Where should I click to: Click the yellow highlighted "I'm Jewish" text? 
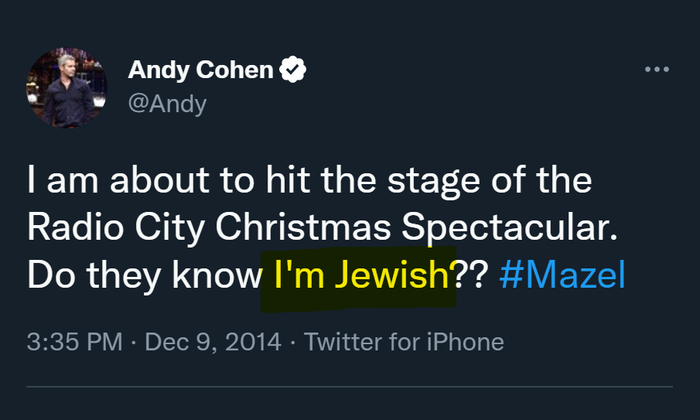353,275
